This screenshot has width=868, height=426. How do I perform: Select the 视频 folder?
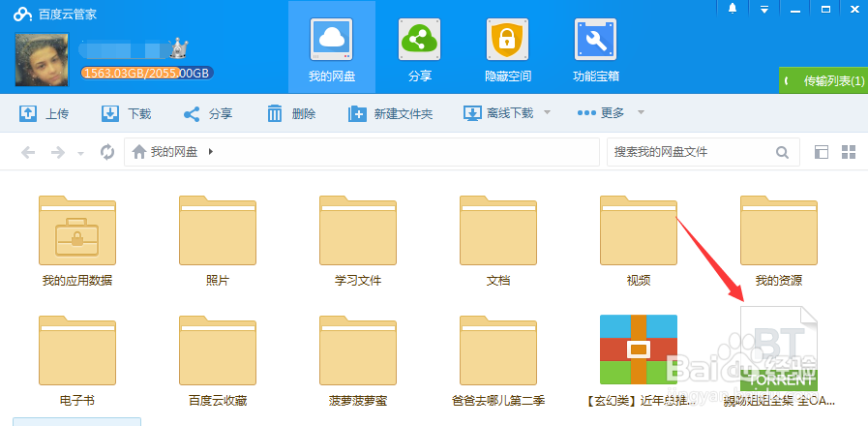[x=639, y=241]
